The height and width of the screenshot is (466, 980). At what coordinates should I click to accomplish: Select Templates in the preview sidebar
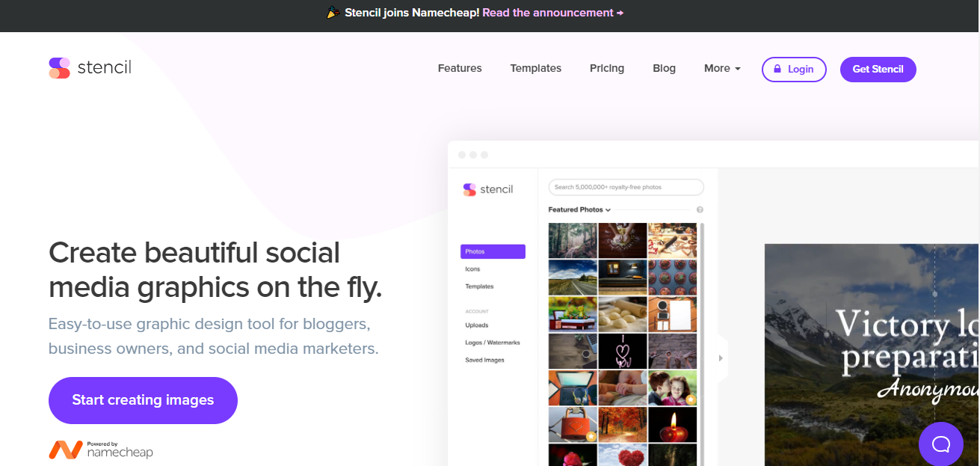click(479, 286)
